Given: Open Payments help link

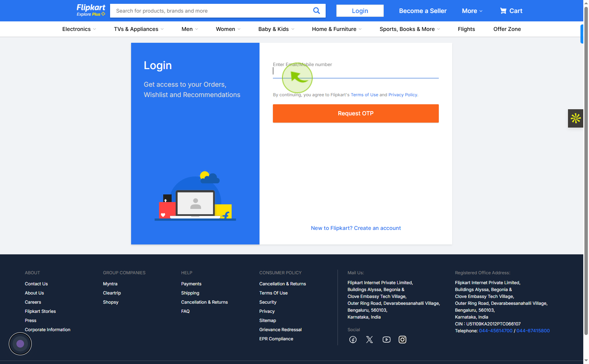Looking at the screenshot, I should click(191, 284).
